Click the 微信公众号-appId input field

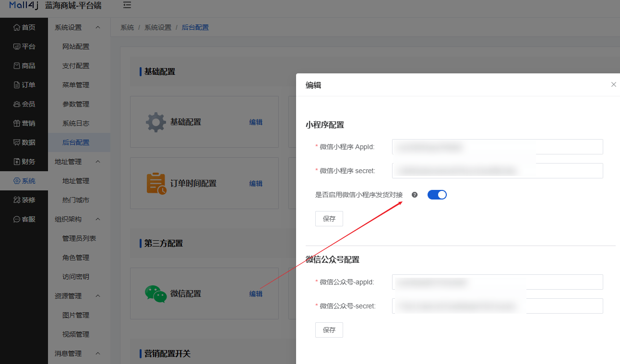click(x=497, y=282)
